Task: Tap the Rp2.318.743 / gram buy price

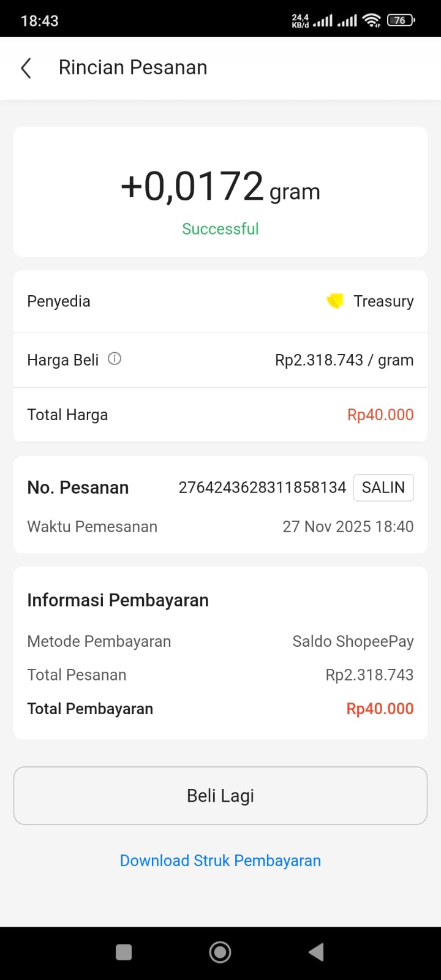Action: pos(344,360)
